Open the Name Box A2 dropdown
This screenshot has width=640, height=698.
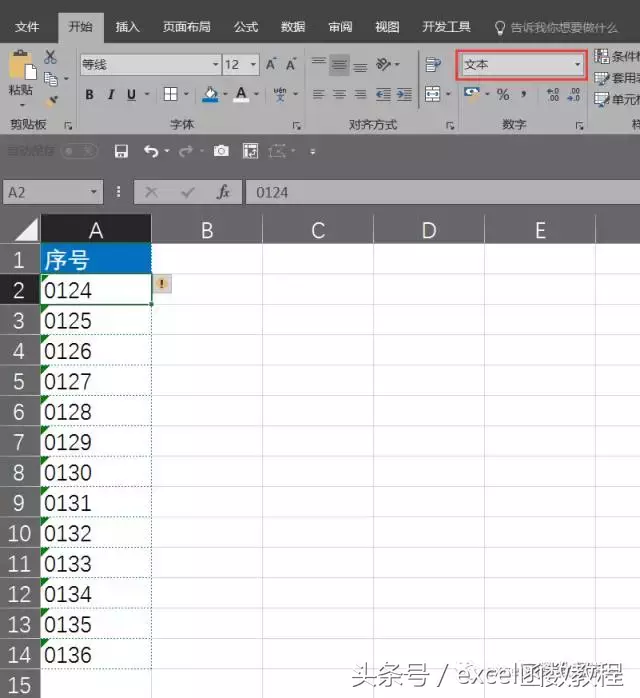pyautogui.click(x=93, y=192)
